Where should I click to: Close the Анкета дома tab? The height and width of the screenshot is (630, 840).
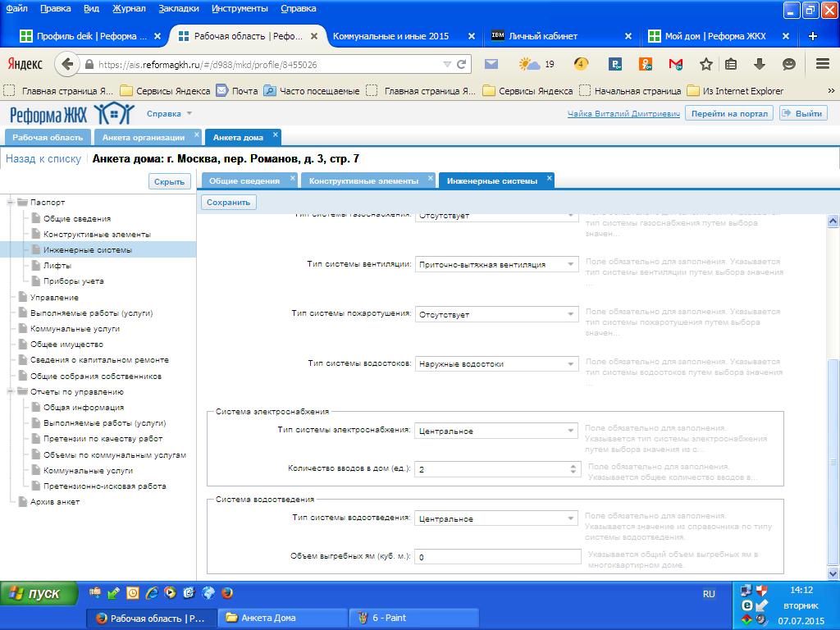[x=276, y=135]
